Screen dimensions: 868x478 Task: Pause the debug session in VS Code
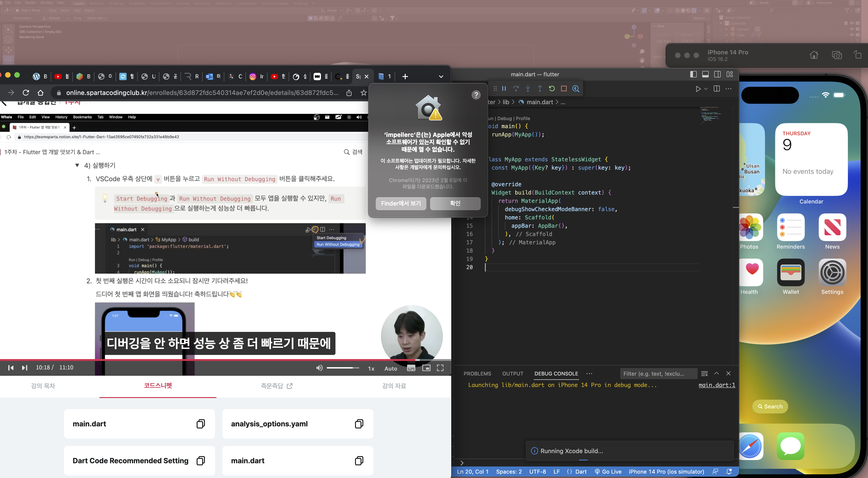point(504,88)
